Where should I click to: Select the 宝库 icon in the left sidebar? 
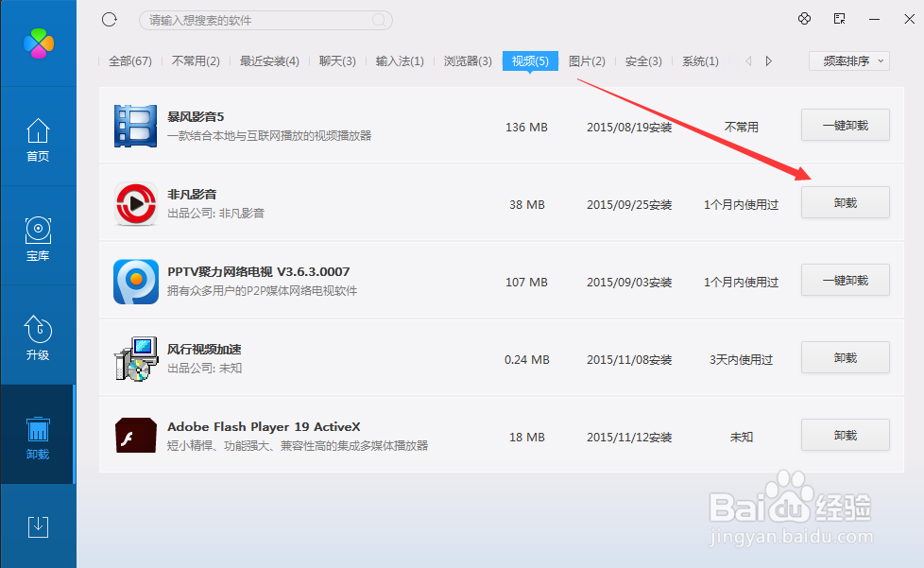pyautogui.click(x=38, y=238)
